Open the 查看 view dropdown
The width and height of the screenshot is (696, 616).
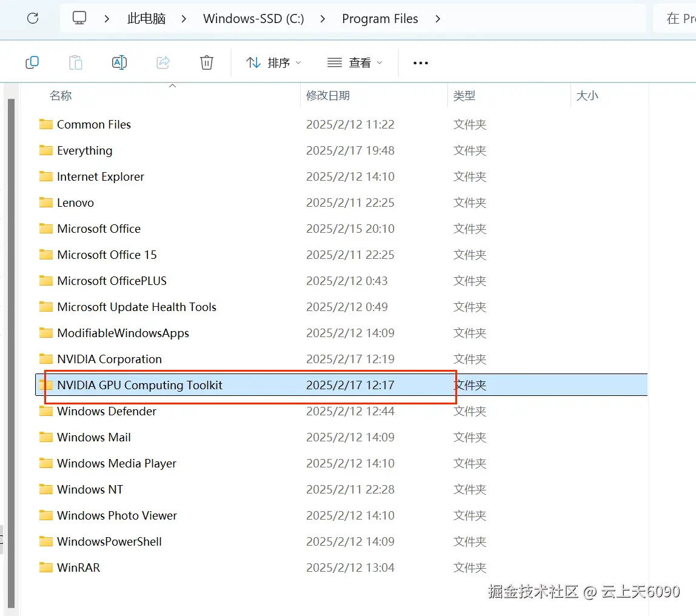(x=355, y=62)
